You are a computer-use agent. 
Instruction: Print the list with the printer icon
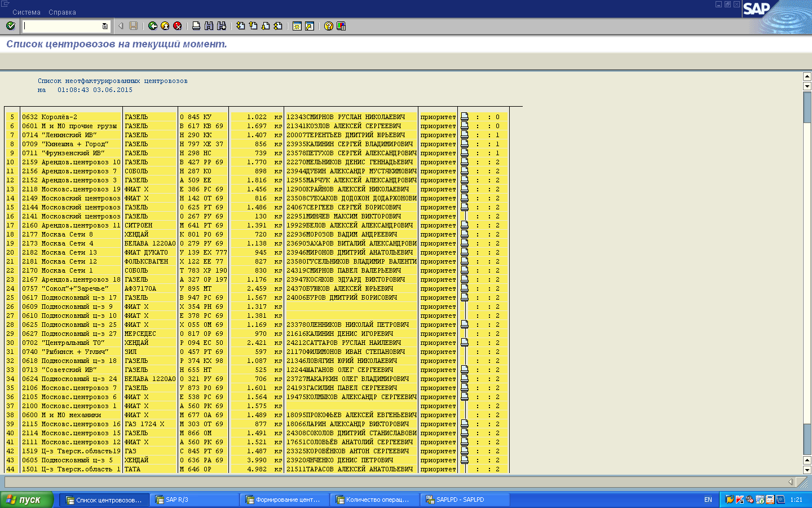pos(196,26)
